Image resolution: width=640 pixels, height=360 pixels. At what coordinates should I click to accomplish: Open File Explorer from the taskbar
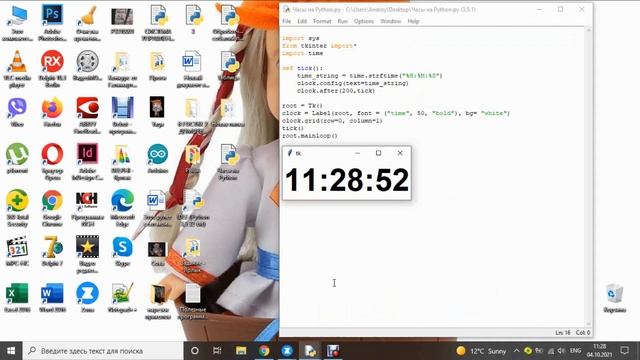[241, 351]
